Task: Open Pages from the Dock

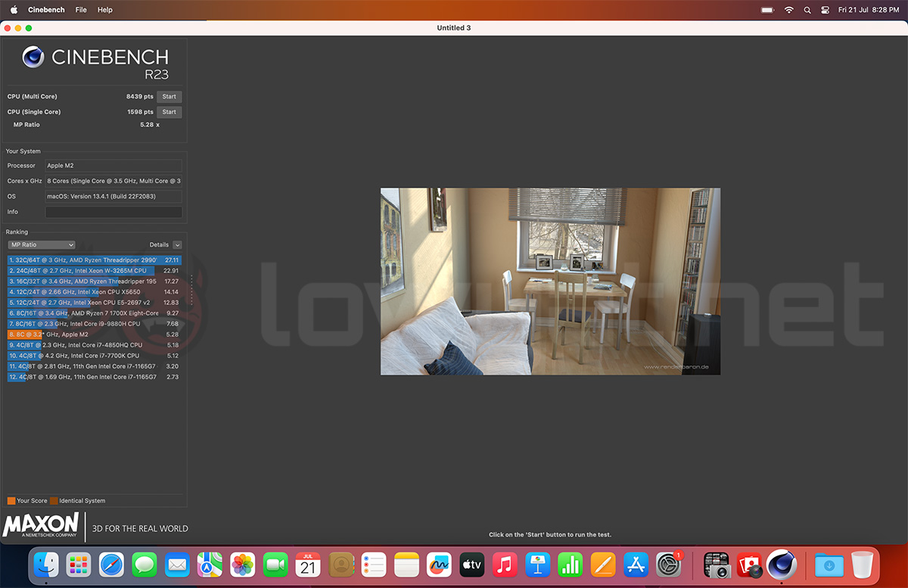Action: (603, 565)
